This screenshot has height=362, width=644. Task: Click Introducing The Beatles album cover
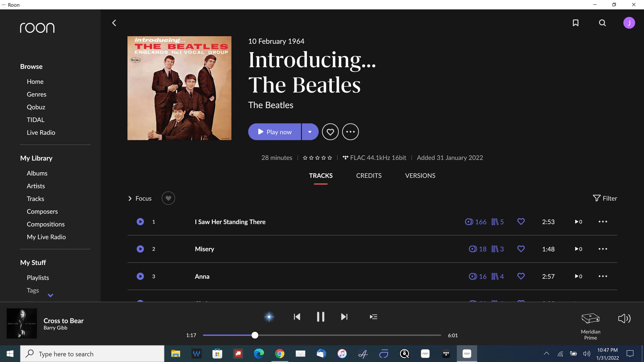point(179,88)
